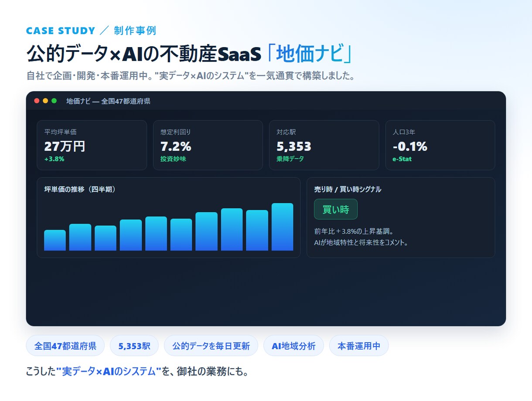Click the window title 地価ナビ — 全国47都道府県

109,101
